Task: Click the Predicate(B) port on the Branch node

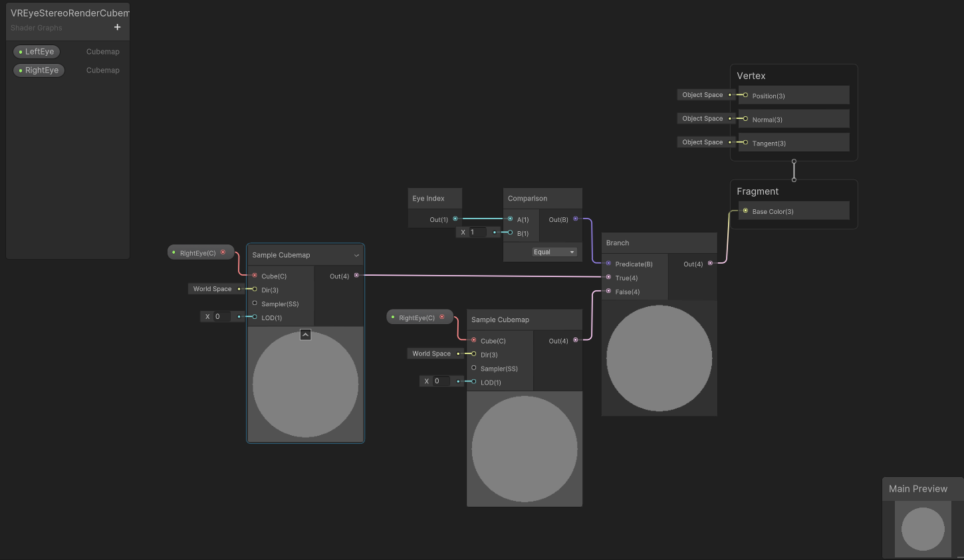Action: point(608,263)
